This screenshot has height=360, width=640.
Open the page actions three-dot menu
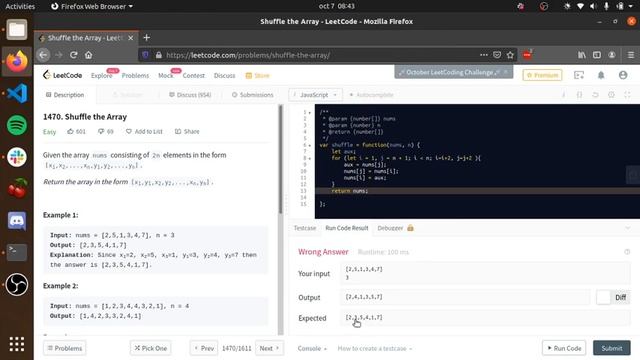pos(484,55)
